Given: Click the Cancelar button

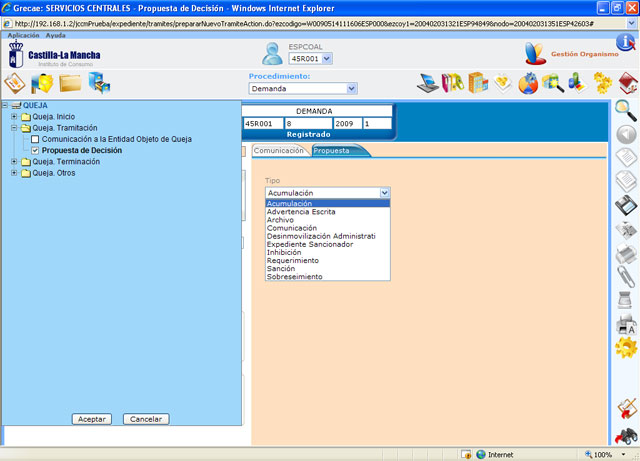Looking at the screenshot, I should [x=147, y=419].
